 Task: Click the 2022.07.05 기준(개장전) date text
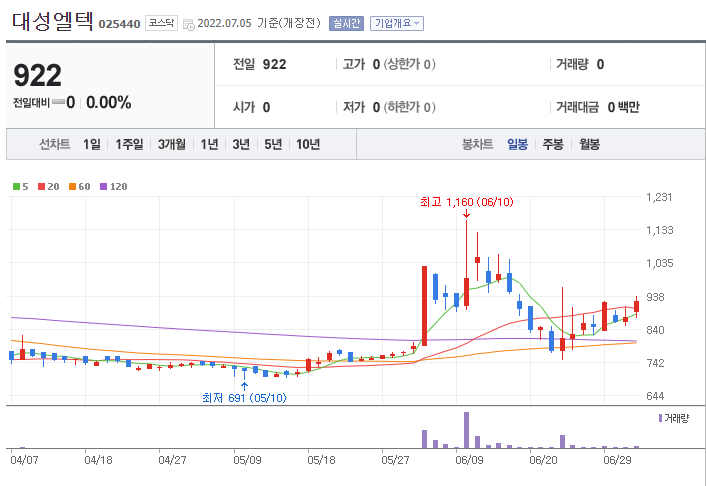click(x=259, y=23)
